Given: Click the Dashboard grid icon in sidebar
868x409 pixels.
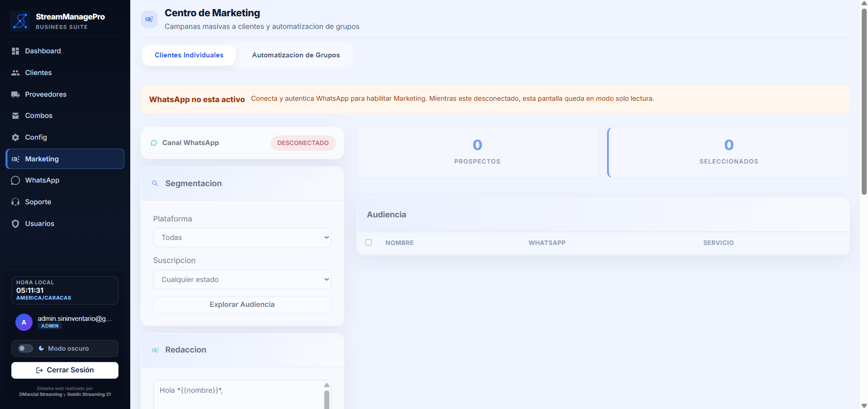Looking at the screenshot, I should (x=15, y=51).
